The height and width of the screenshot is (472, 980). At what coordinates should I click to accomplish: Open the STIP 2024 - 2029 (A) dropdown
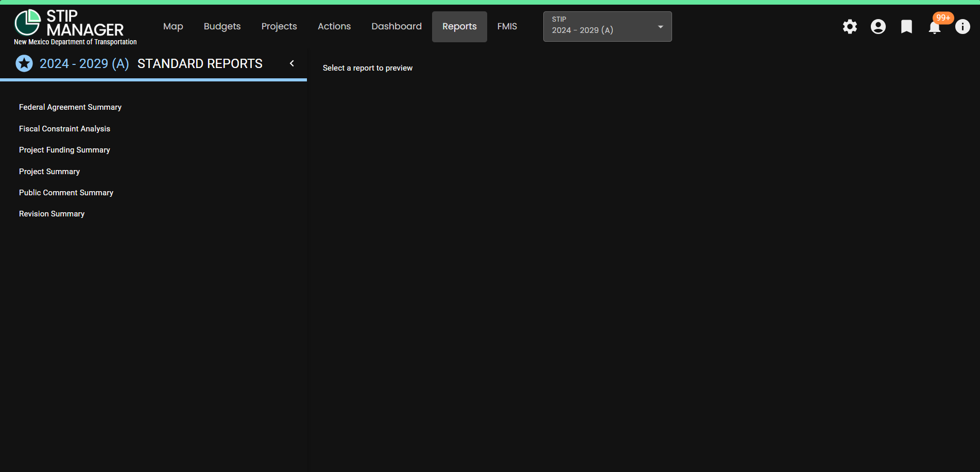[x=607, y=26]
